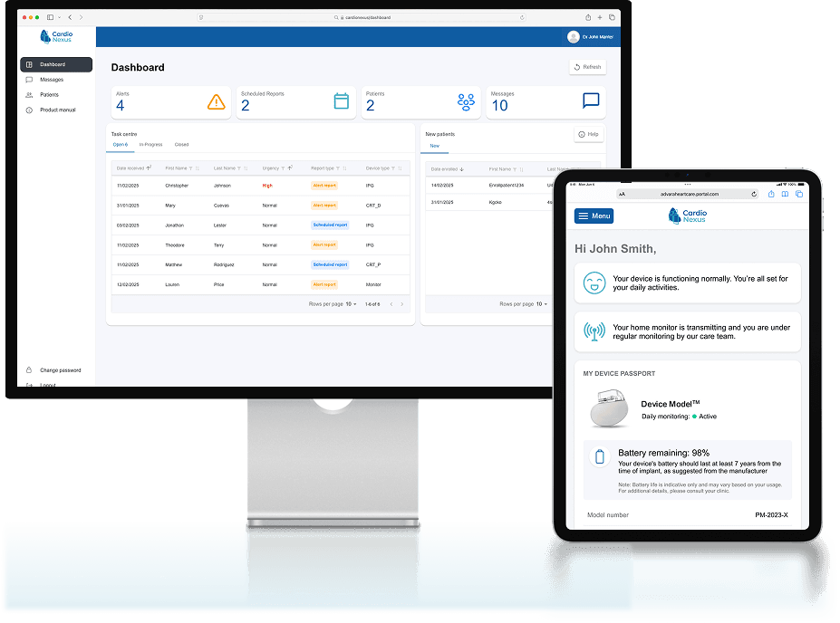Open the desktop browser sidebar dropdown arrow
The image size is (840, 623).
click(59, 17)
